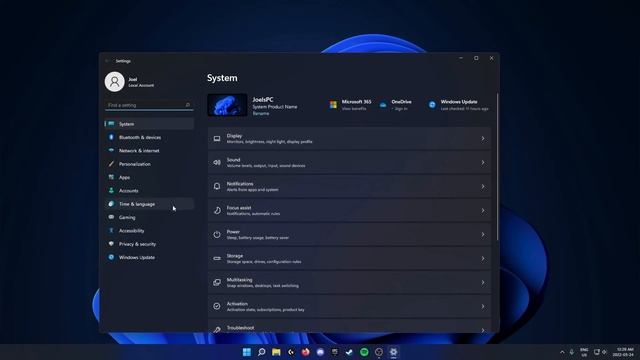Screen dimensions: 640x360
Task: Click the Rename link under JoelsPC
Action: click(261, 113)
